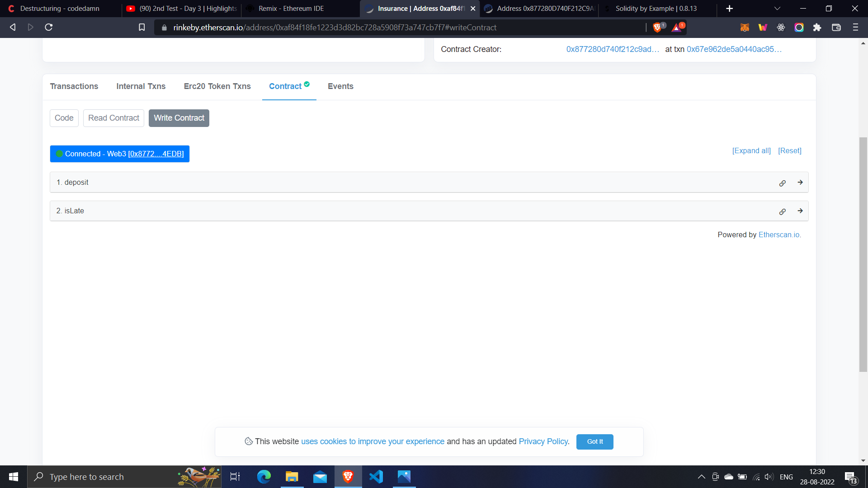Open the Read Contract view
This screenshot has height=488, width=868.
coord(113,118)
